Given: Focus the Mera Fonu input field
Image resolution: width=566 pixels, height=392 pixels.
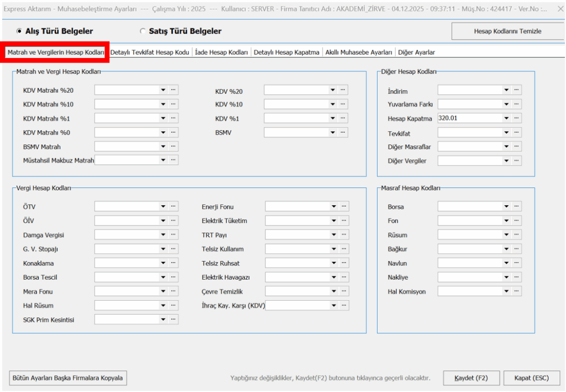Looking at the screenshot, I should click(127, 291).
